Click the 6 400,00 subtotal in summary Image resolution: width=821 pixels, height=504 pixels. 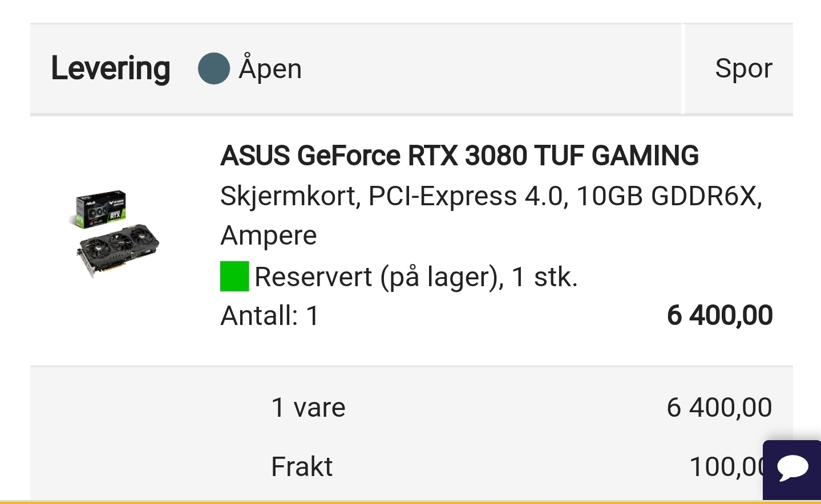719,408
